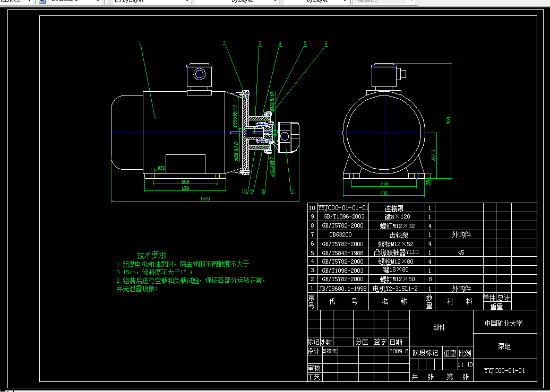
Task: Click the 总计 header cell
Action: [x=503, y=298]
